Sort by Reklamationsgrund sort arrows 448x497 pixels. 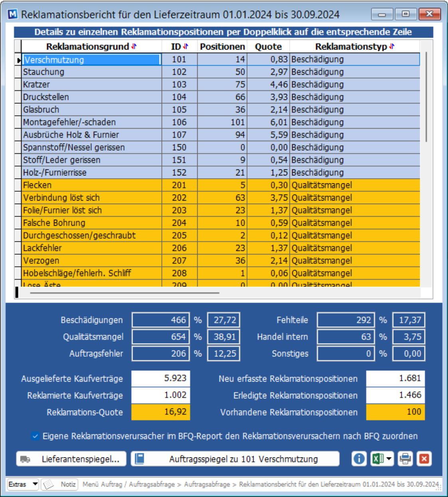[x=134, y=46]
